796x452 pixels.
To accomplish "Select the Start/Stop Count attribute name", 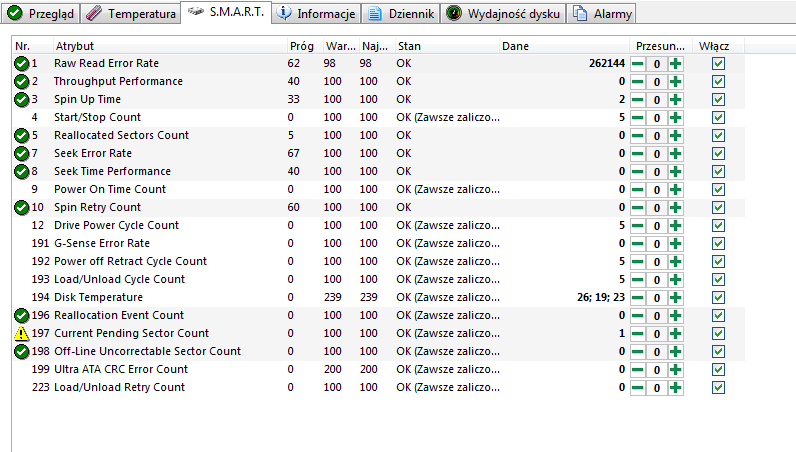I will tap(97, 118).
